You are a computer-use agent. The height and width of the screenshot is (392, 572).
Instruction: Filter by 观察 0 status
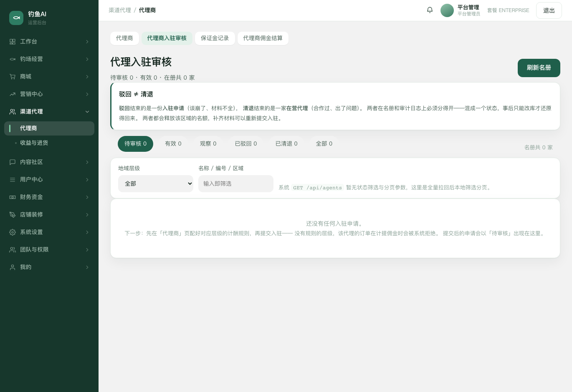pyautogui.click(x=208, y=144)
